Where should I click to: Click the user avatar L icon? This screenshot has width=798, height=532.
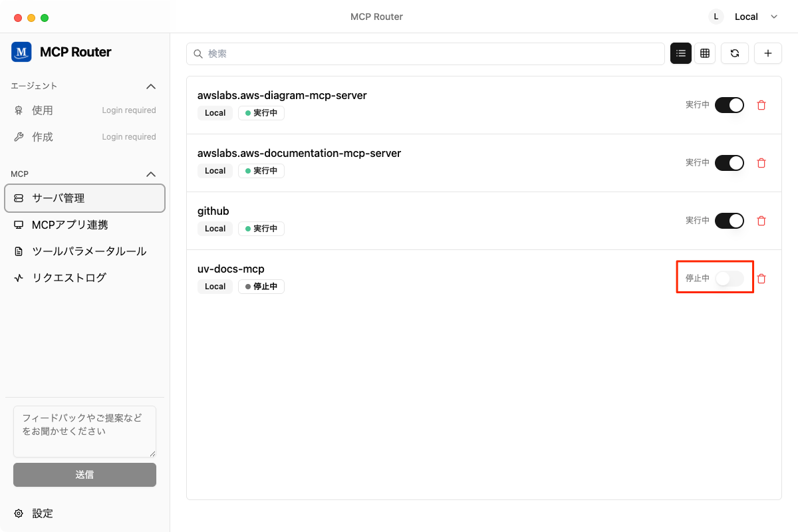[x=716, y=17]
